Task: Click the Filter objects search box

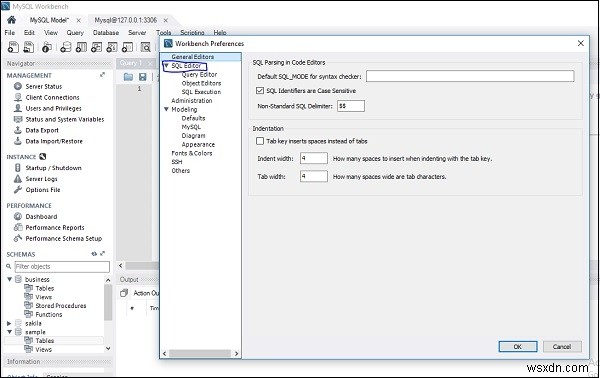Action: click(62, 267)
